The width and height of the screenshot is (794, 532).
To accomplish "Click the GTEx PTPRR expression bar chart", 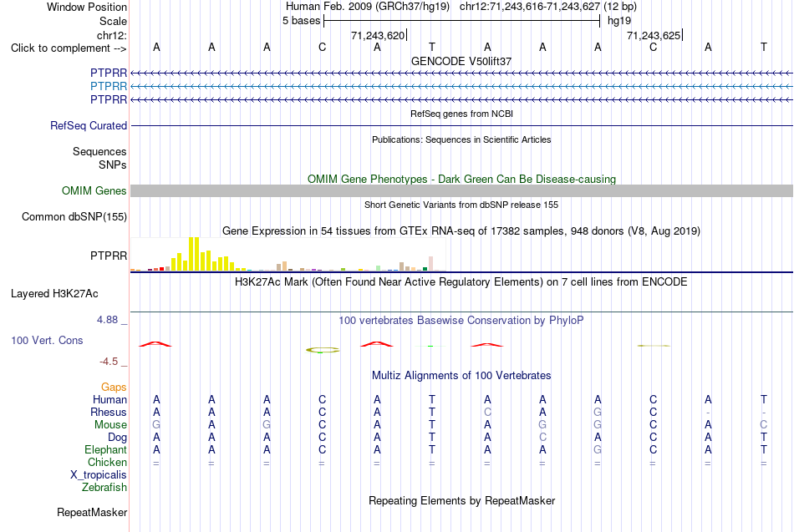I will click(x=288, y=254).
